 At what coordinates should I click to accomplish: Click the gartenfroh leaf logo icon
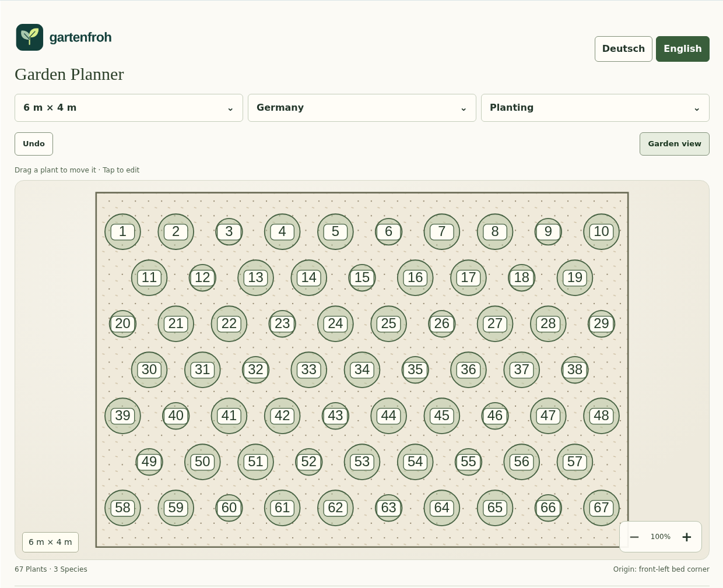click(30, 37)
